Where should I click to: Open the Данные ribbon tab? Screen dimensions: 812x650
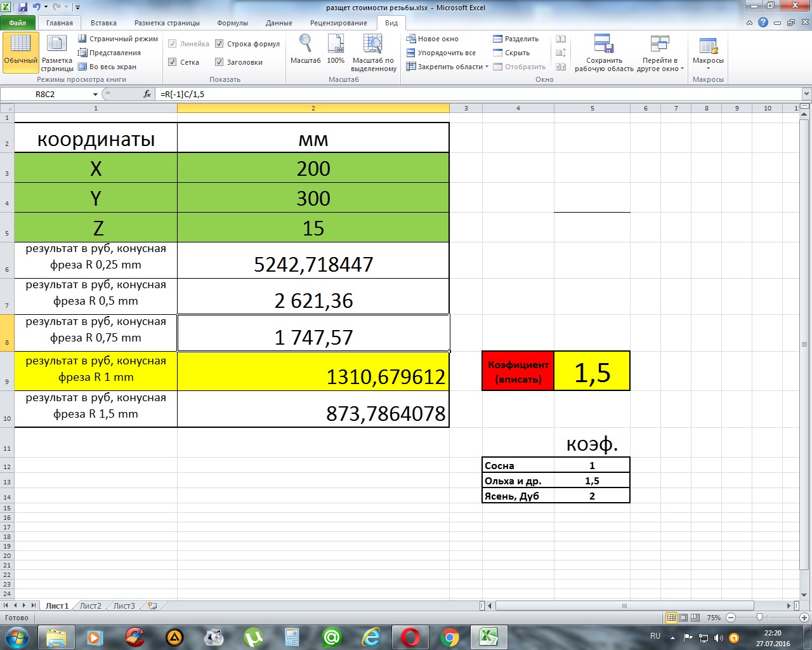click(x=279, y=23)
